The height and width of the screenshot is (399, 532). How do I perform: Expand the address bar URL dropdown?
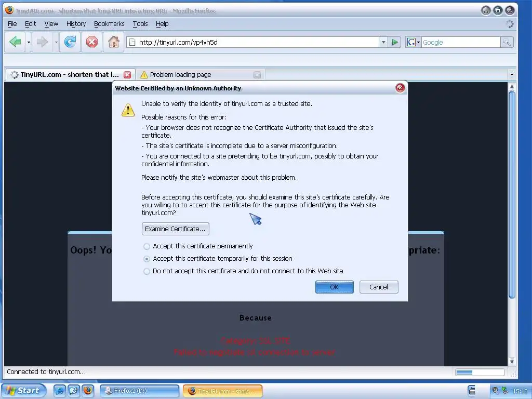(x=383, y=43)
